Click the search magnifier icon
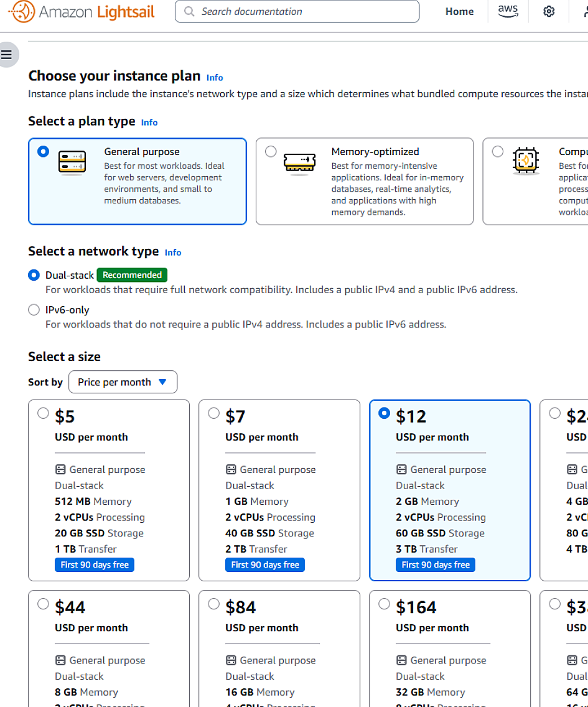Viewport: 588px width, 707px height. (189, 11)
